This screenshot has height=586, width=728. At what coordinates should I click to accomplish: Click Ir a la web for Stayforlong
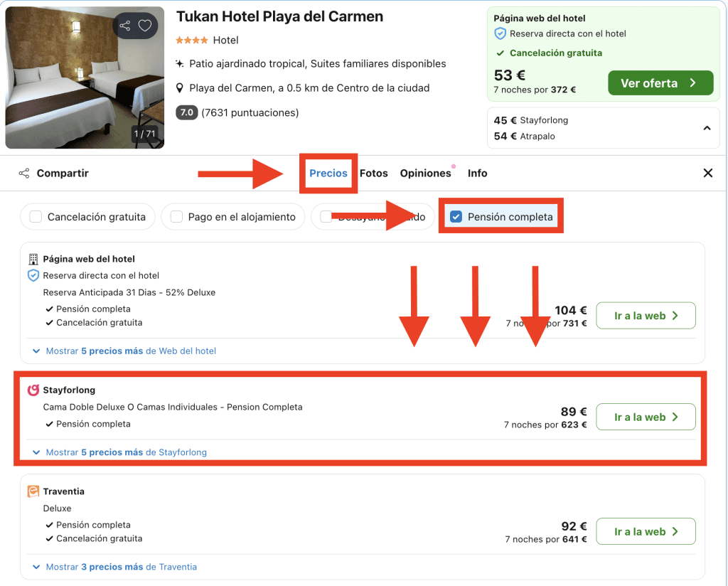646,417
